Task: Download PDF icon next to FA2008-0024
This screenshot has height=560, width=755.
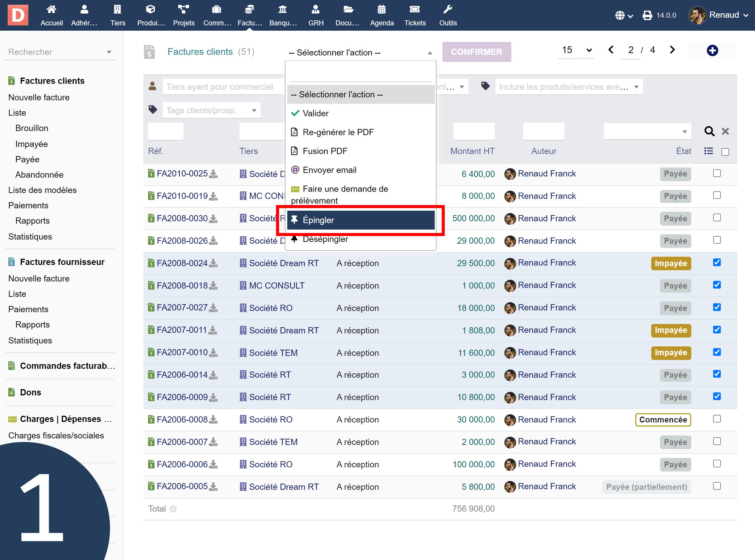Action: pos(213,263)
